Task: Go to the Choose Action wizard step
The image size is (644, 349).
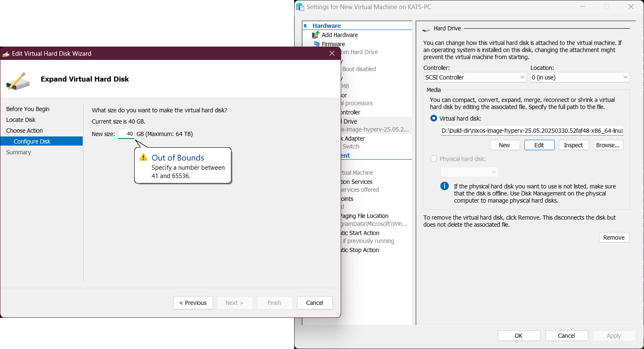Action: [25, 131]
